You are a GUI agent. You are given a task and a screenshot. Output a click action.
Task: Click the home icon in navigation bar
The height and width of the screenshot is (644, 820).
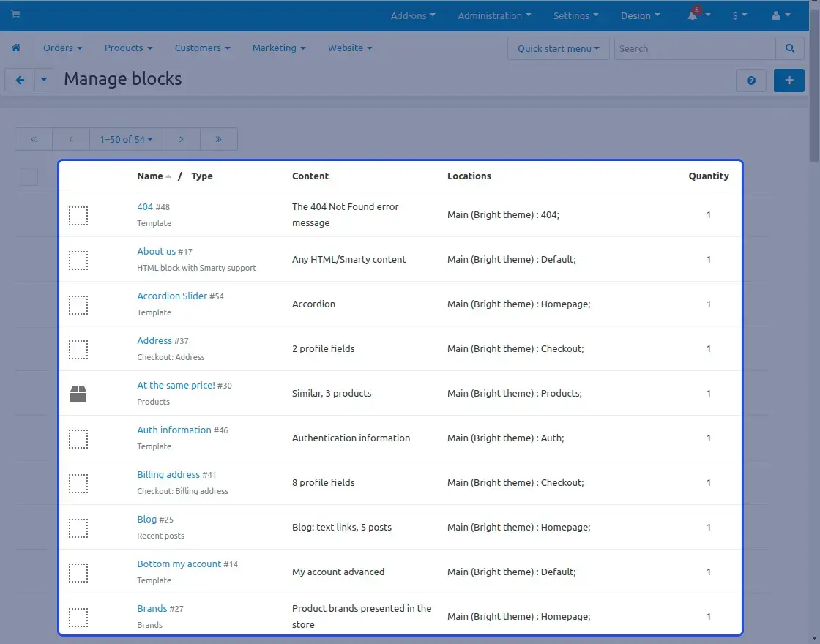(16, 48)
